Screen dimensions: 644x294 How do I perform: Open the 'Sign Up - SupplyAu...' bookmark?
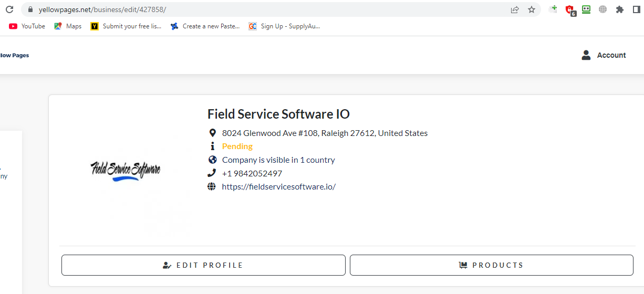[x=284, y=26]
